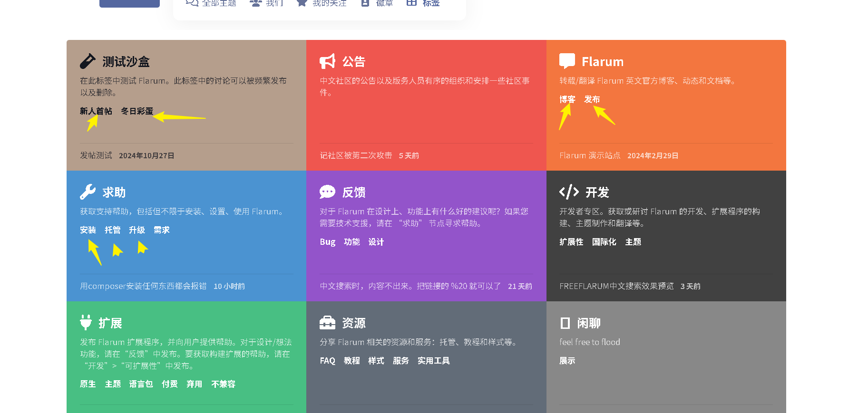Viewport: 868px width, 413px height.
Task: Open the 我的关注 nav item
Action: pyautogui.click(x=321, y=3)
